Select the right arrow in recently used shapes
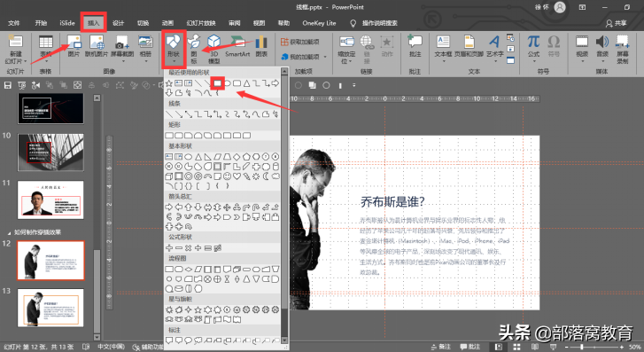This screenshot has height=352, width=644. point(275,83)
